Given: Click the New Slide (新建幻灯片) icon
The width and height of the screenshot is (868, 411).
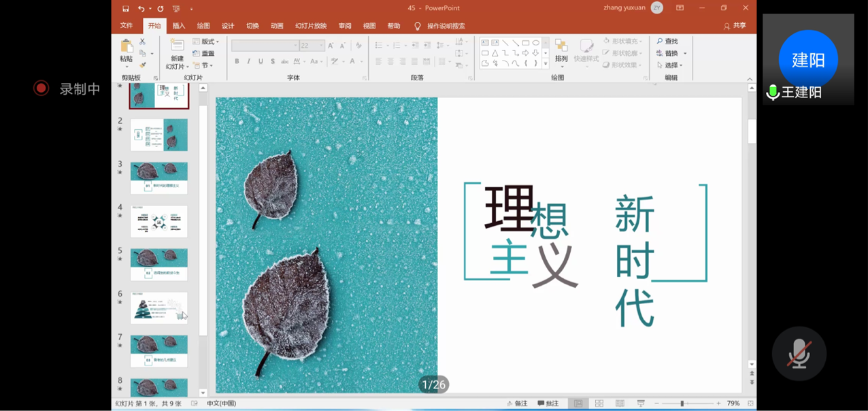Looking at the screenshot, I should click(x=176, y=46).
